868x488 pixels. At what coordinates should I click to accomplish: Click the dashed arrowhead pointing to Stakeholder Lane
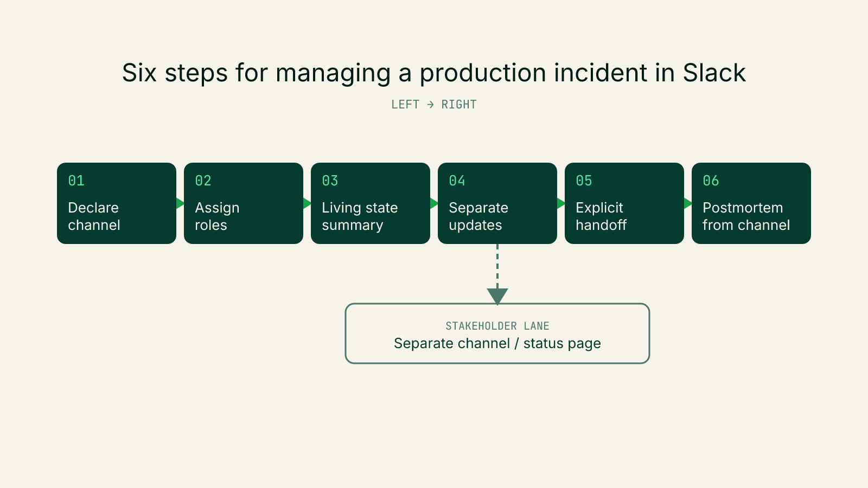coord(497,296)
